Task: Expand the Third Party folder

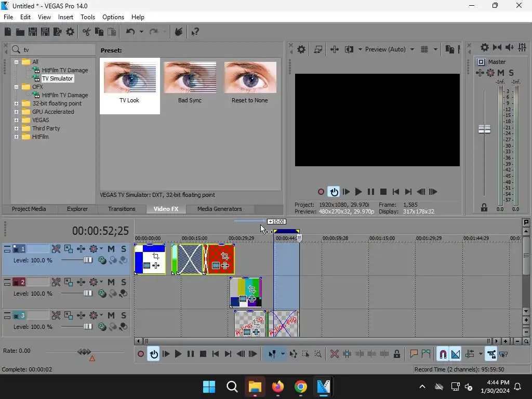Action: coord(16,128)
